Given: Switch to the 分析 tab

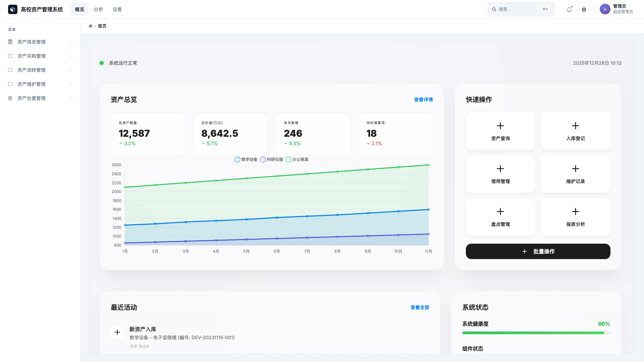Looking at the screenshot, I should pos(98,9).
